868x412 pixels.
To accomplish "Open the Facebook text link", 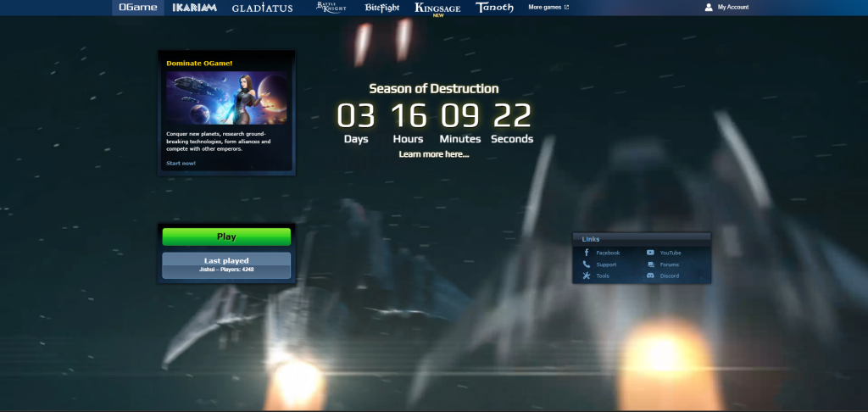I will pos(608,253).
